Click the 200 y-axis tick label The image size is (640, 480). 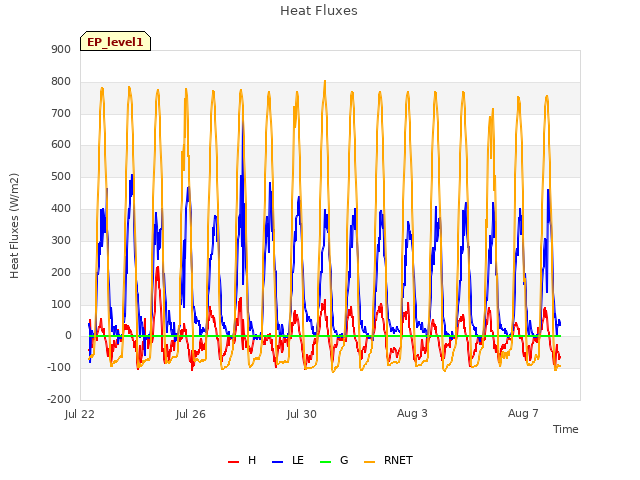61,273
